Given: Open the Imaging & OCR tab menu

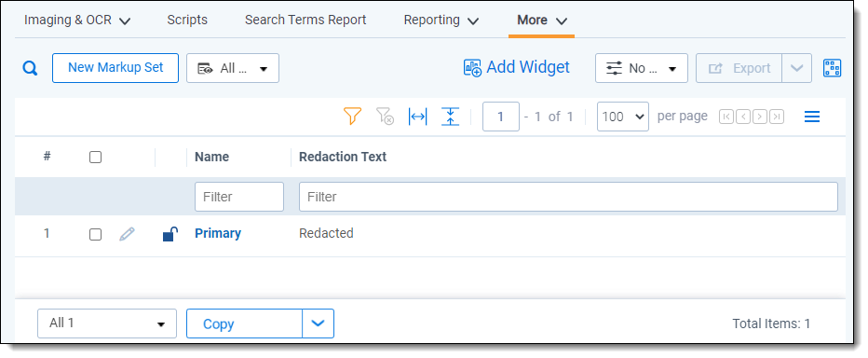Looking at the screenshot, I should pyautogui.click(x=77, y=21).
